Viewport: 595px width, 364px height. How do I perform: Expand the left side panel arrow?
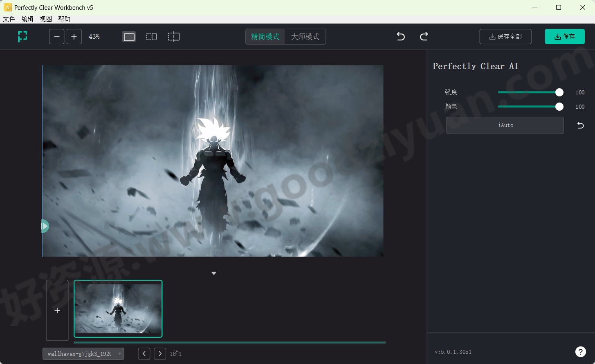tap(45, 226)
